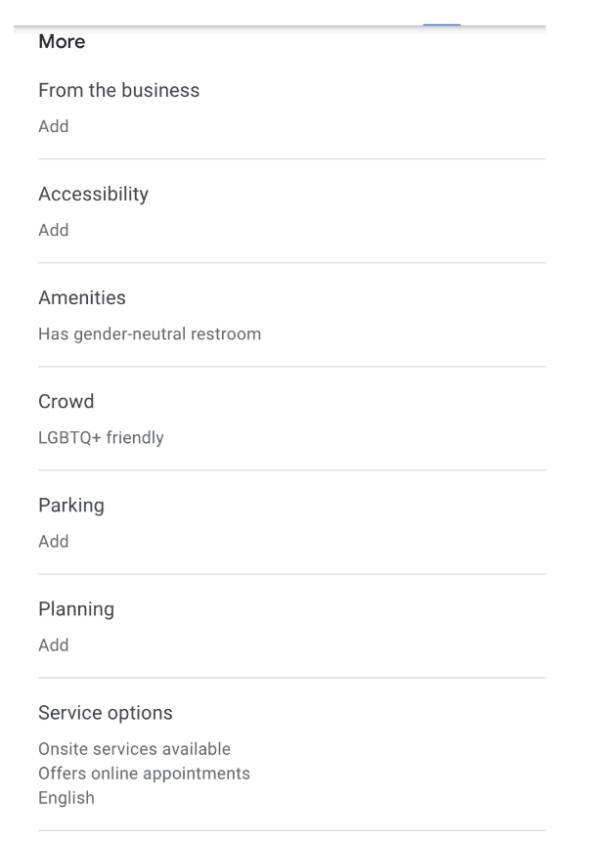Image resolution: width=616 pixels, height=843 pixels.
Task: Click Add under Planning
Action: pyautogui.click(x=53, y=644)
